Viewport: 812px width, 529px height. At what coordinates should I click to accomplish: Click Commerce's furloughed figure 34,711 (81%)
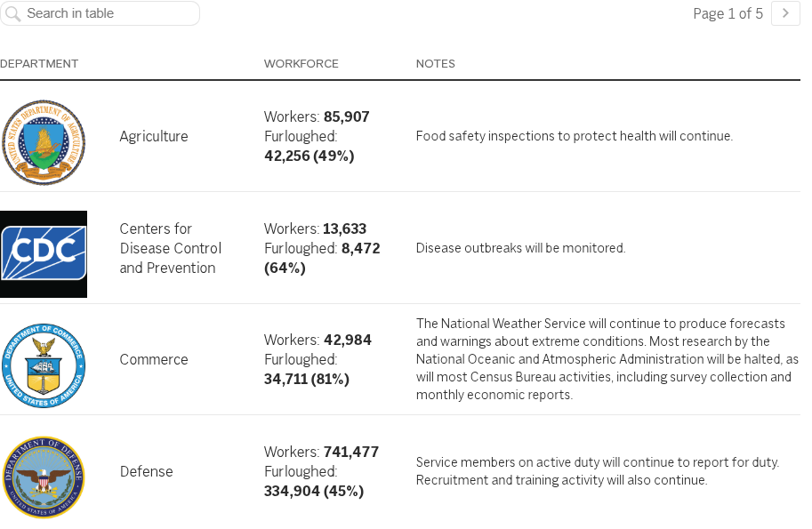(x=307, y=380)
